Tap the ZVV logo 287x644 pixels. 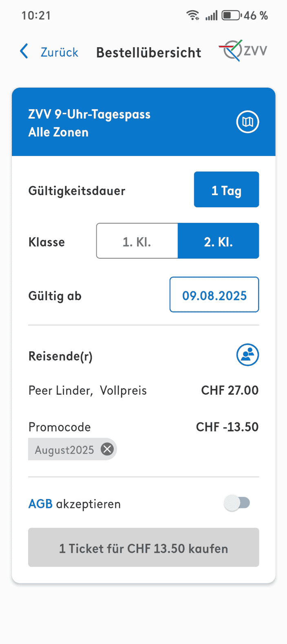(243, 51)
